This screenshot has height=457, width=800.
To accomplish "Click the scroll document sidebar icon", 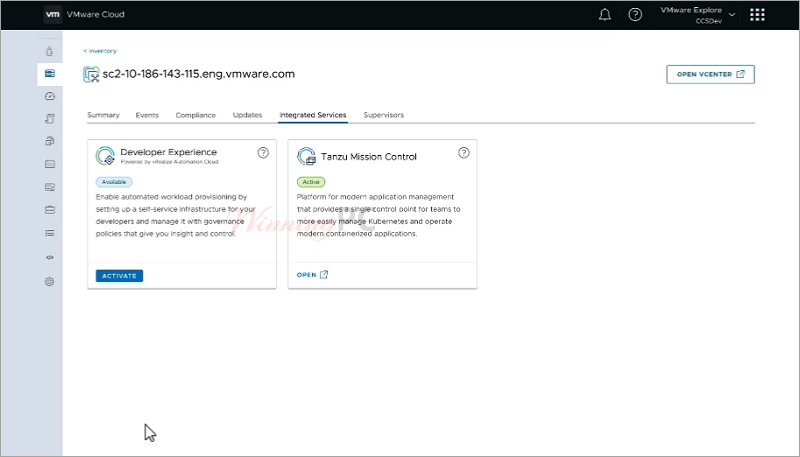I will point(49,119).
